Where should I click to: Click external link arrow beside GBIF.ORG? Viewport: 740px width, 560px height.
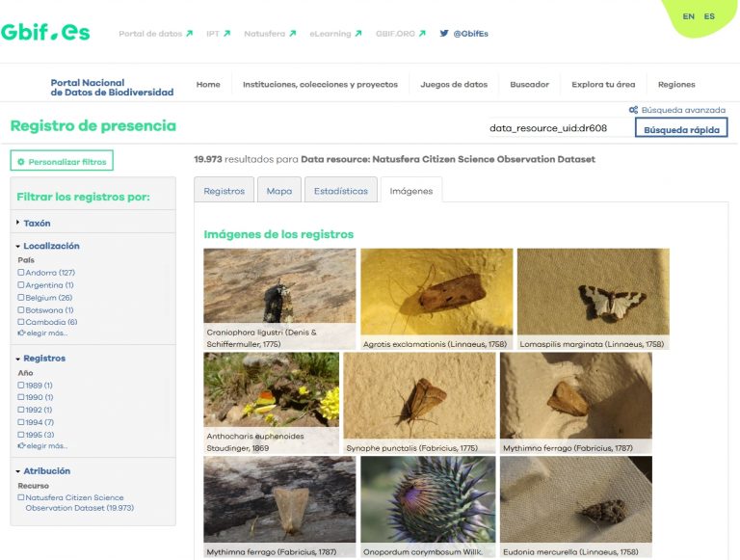(422, 34)
